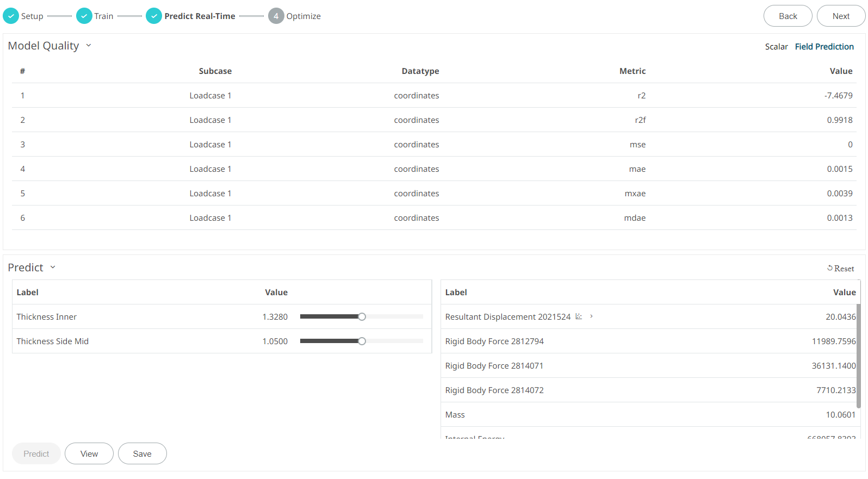Open scatter plot icon for Resultant Displacement

coord(579,316)
